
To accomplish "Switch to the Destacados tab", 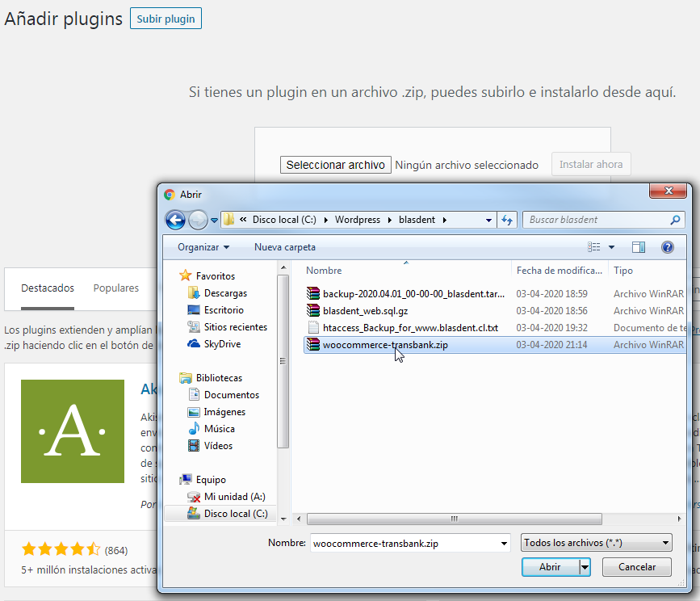I will [x=48, y=288].
